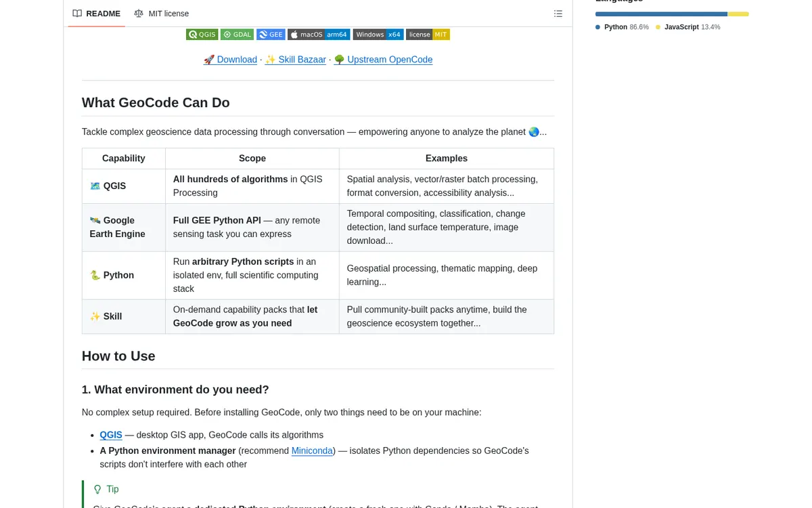Click 'No complex setup required' paragraph
This screenshot has height=508, width=812.
281,412
